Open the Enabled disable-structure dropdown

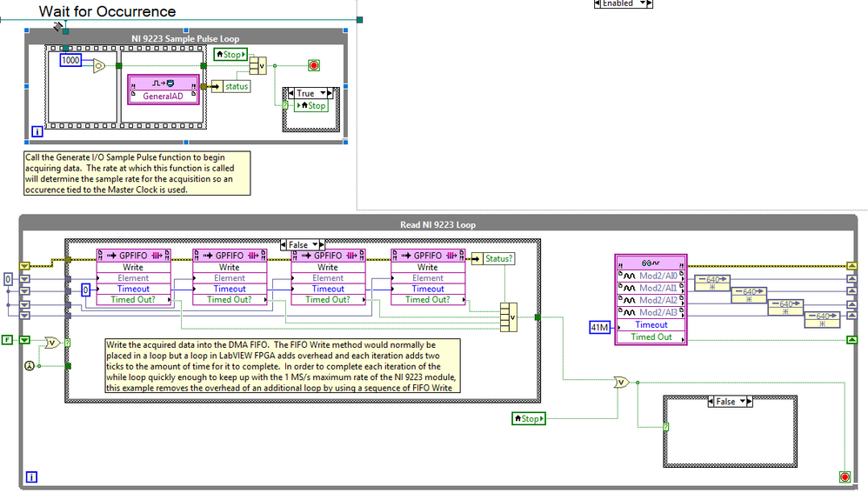[x=642, y=3]
